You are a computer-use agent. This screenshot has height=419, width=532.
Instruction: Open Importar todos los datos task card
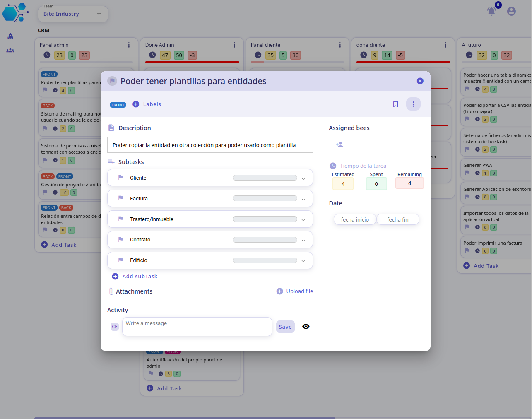(x=496, y=220)
